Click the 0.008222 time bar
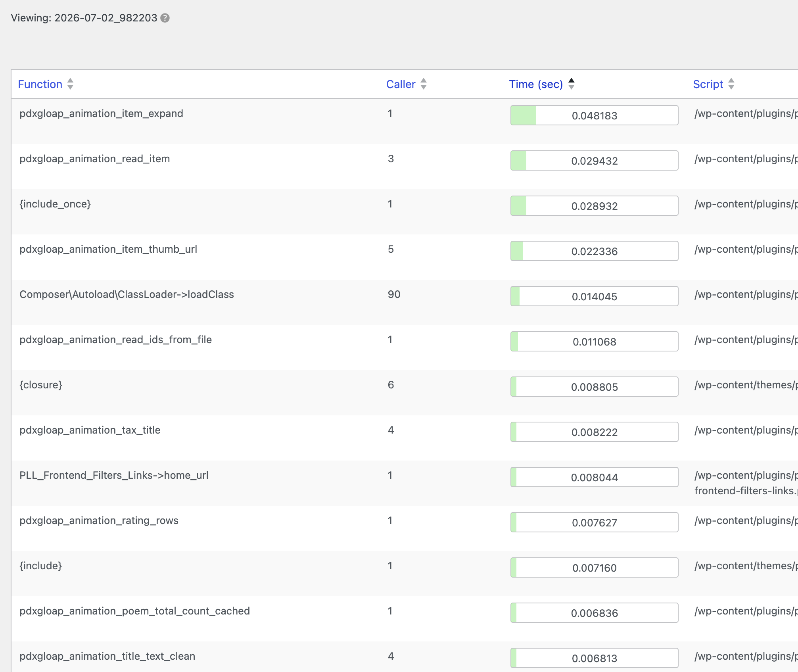Image resolution: width=798 pixels, height=672 pixels. point(594,432)
